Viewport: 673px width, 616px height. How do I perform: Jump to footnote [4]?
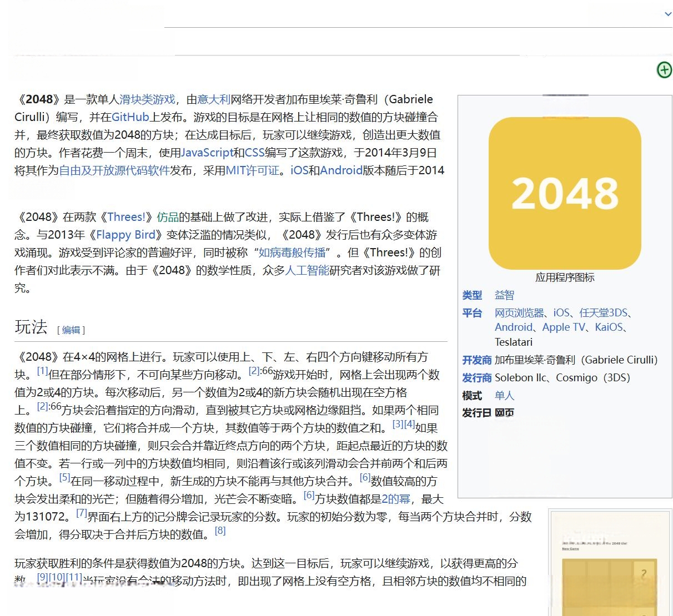pyautogui.click(x=409, y=424)
